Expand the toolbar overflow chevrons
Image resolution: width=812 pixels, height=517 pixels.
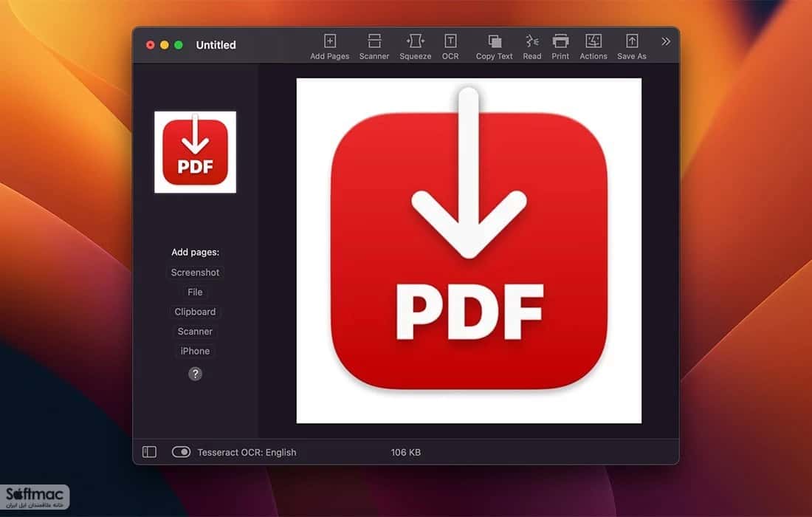[x=665, y=41]
